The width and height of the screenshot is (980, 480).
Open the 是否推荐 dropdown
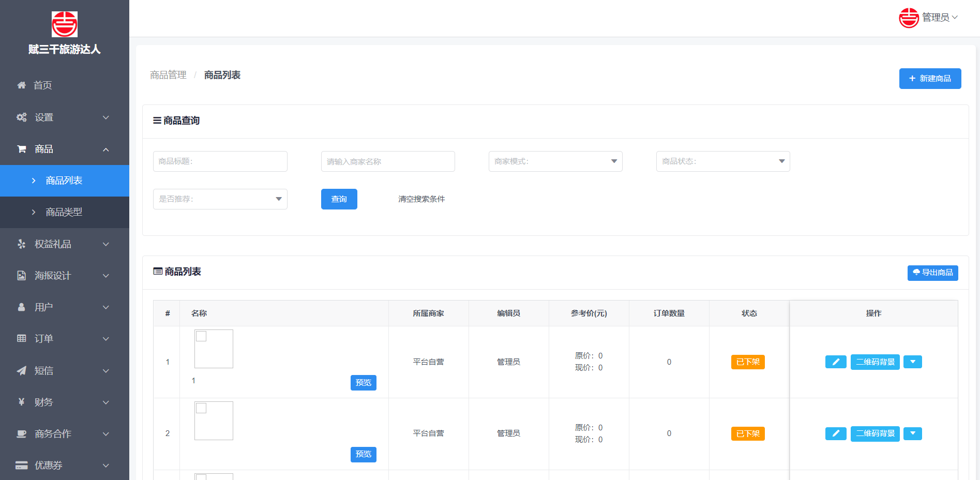[x=220, y=199]
